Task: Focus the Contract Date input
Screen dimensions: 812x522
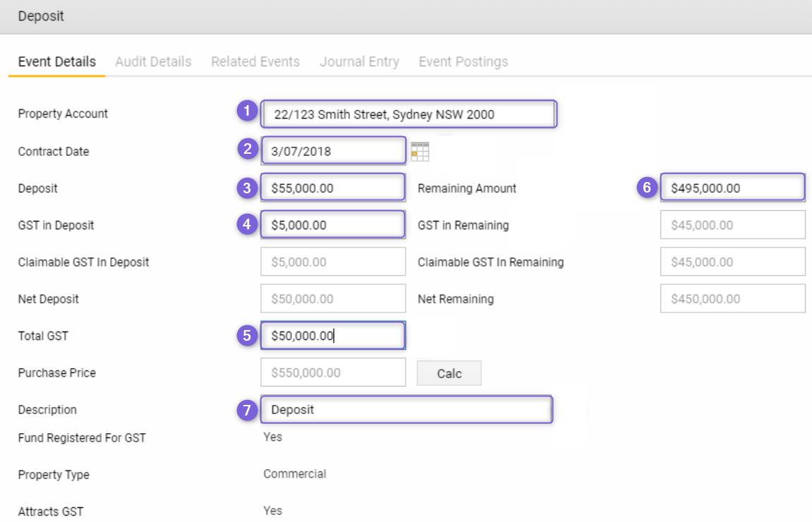Action: point(333,151)
